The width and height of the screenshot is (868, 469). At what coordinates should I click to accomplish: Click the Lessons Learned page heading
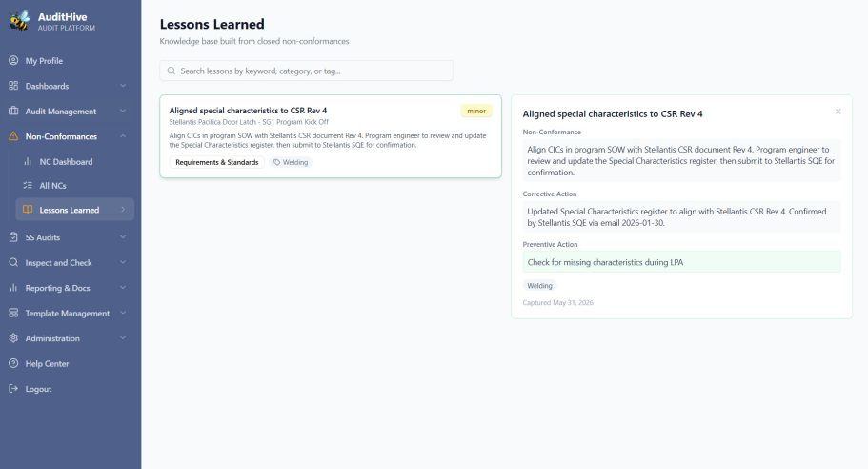click(x=212, y=25)
